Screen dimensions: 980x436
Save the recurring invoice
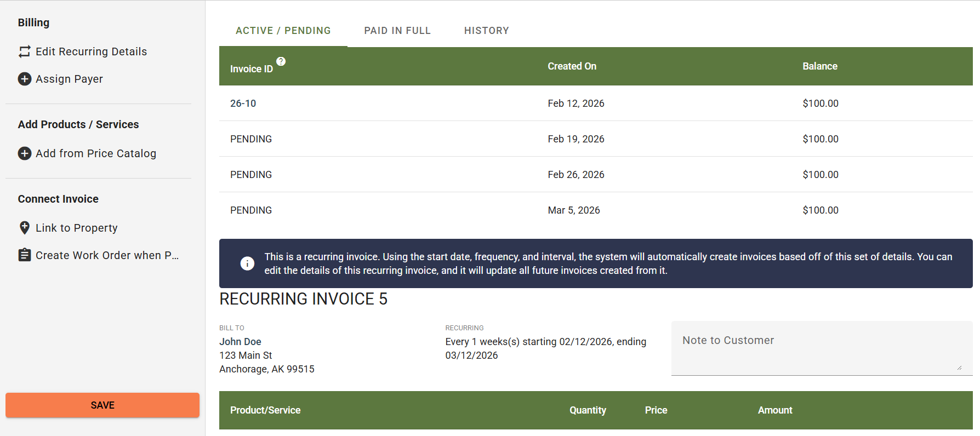102,405
